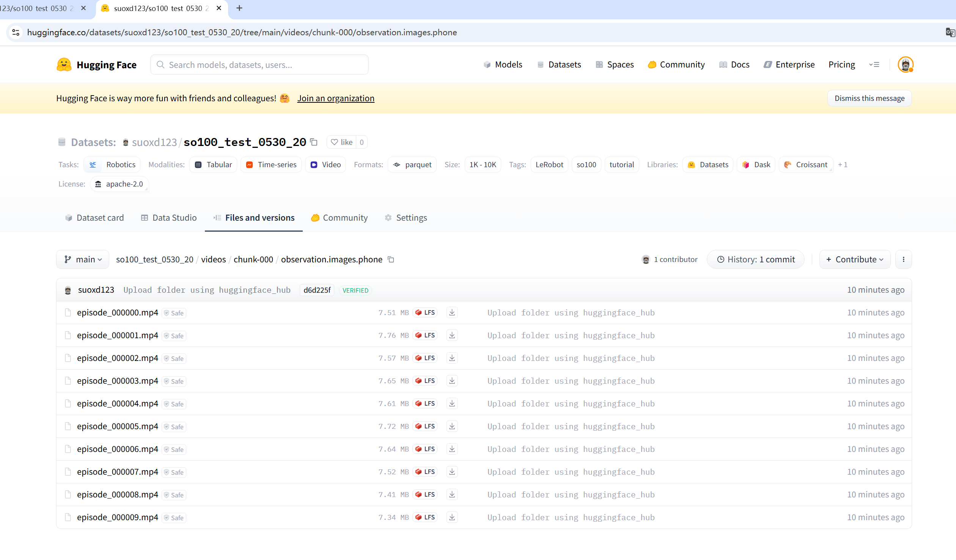Image resolution: width=956 pixels, height=560 pixels.
Task: Dismiss the organization banner message
Action: tap(869, 98)
